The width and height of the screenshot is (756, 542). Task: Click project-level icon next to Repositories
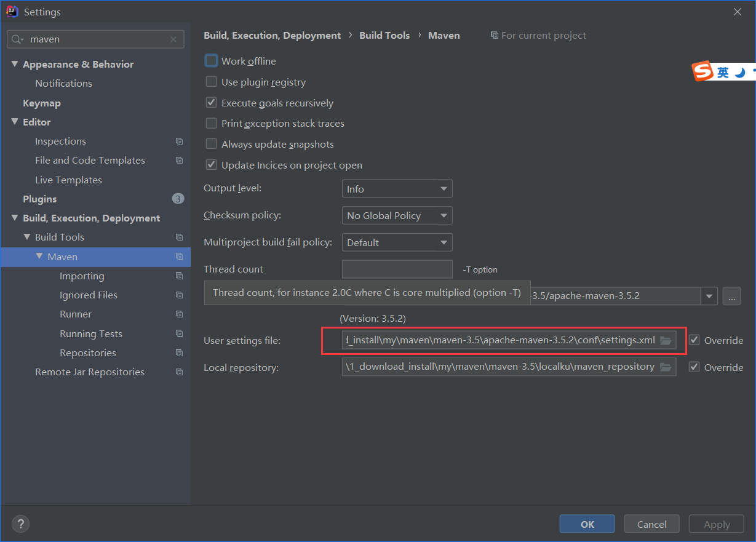pyautogui.click(x=179, y=353)
